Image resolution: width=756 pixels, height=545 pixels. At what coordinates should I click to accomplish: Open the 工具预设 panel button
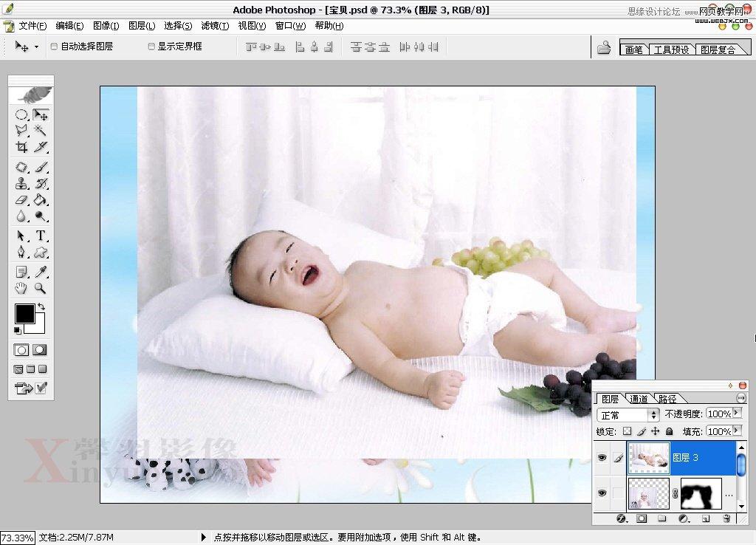(x=671, y=49)
